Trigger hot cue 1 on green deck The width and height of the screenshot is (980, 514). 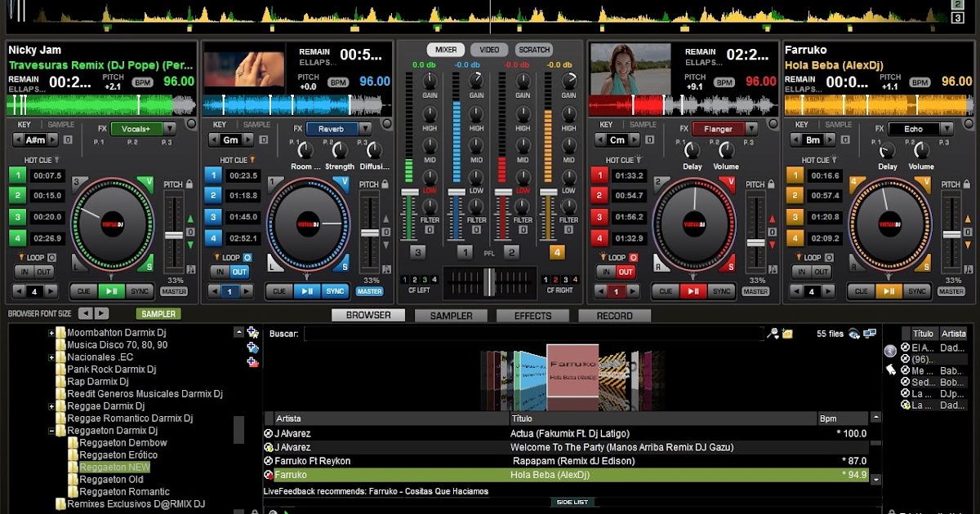pyautogui.click(x=16, y=175)
